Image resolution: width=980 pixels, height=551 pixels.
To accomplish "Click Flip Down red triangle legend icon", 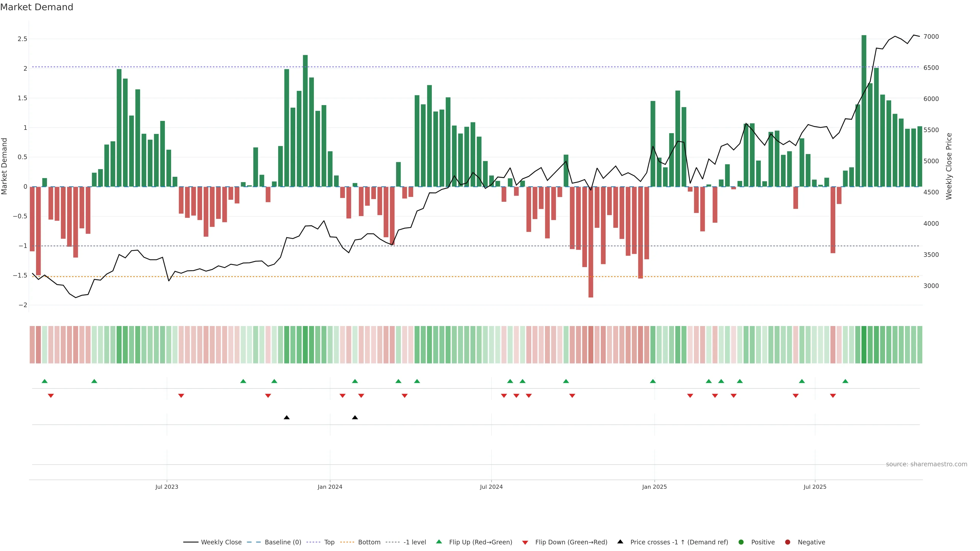I will click(525, 543).
